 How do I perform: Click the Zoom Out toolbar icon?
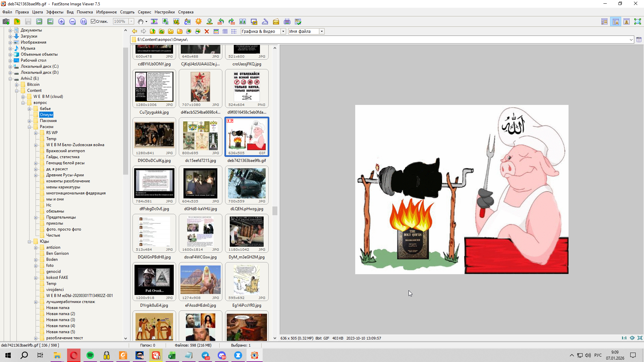[72, 22]
